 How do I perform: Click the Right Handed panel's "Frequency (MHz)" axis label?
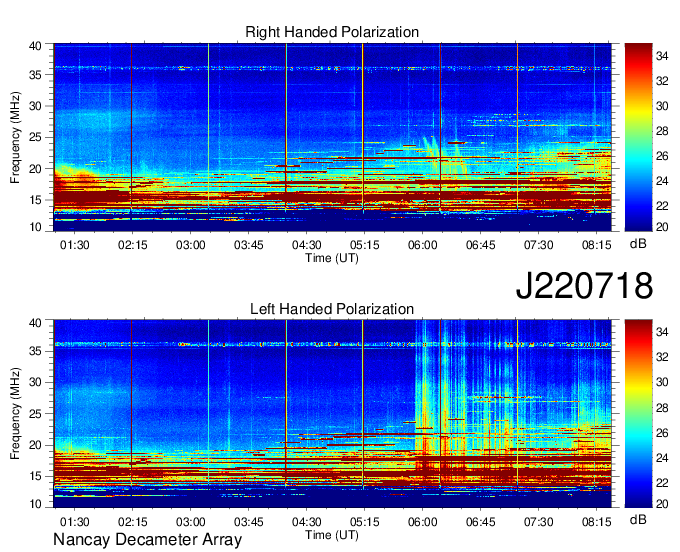tap(16, 137)
